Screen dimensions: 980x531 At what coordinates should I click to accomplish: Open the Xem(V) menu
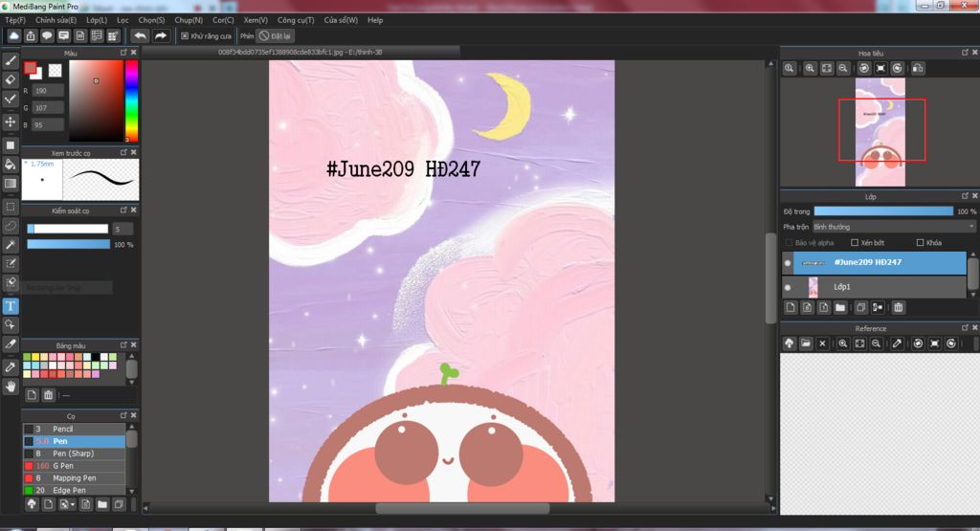[255, 20]
